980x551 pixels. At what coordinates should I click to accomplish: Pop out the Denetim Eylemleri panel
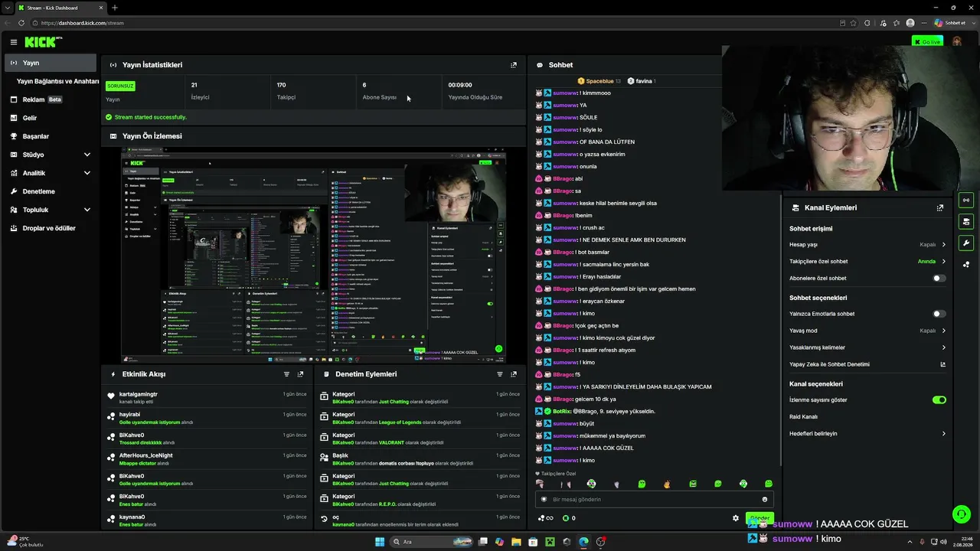[514, 374]
